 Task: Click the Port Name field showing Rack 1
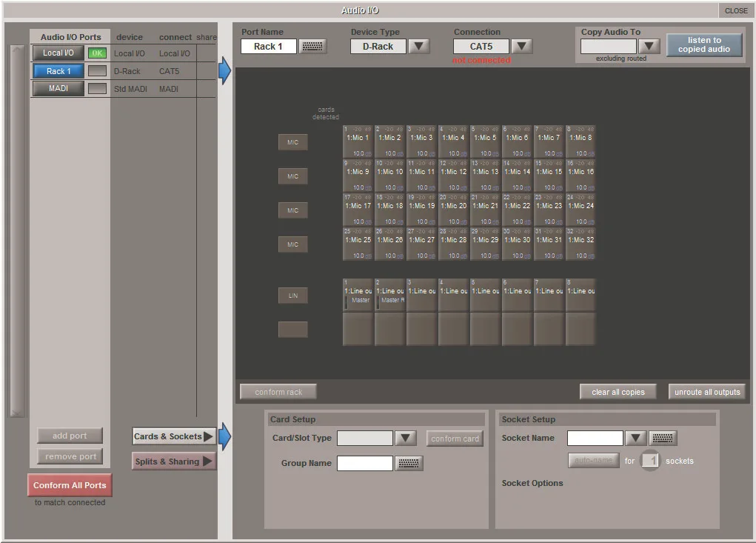tap(269, 46)
